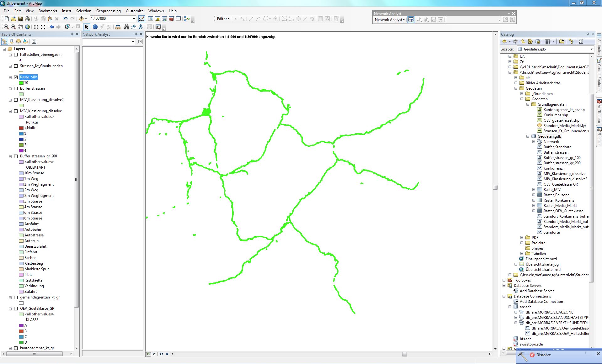
Task: Click the green Raste_MIV symbol swatch
Action: 21,83
